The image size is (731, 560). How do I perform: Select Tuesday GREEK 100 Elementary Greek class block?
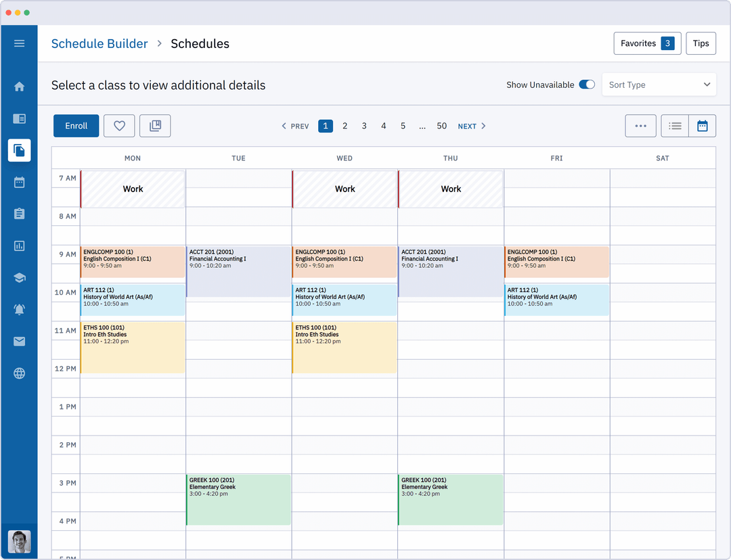[238, 500]
